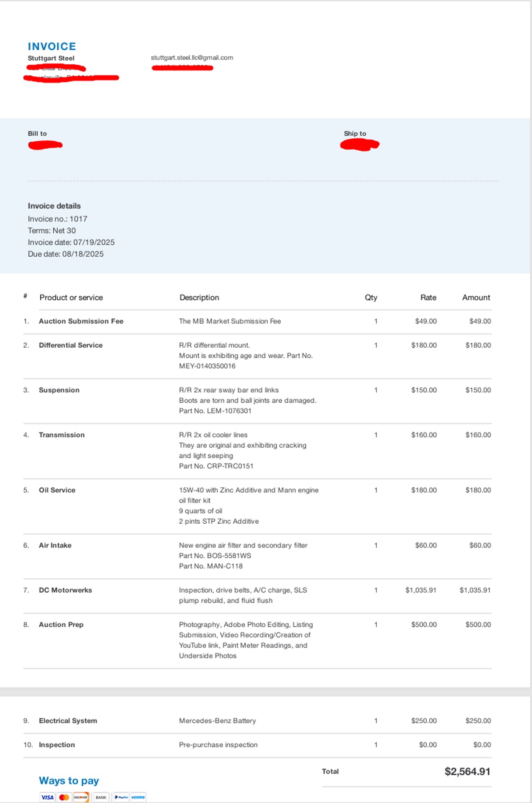Click the $2,564.91 total amount

coord(467,771)
